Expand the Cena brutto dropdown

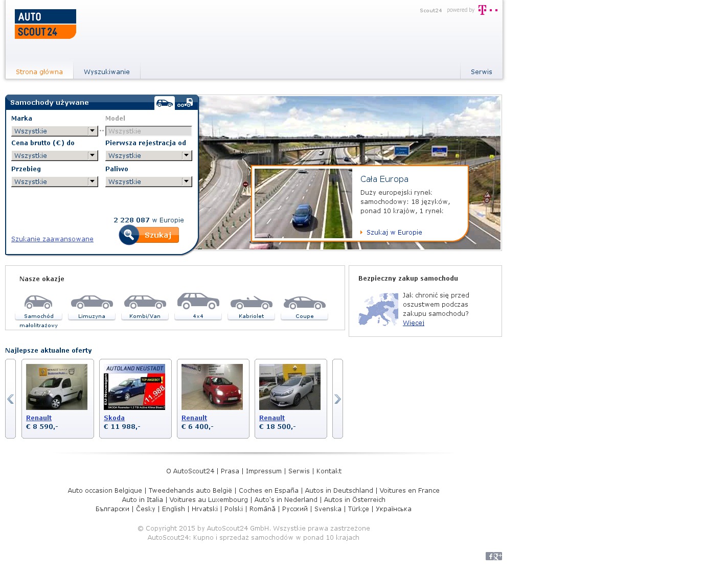(54, 156)
